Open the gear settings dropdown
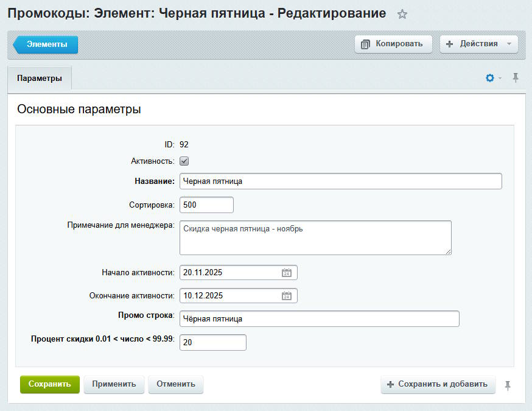The image size is (532, 411). pyautogui.click(x=492, y=78)
